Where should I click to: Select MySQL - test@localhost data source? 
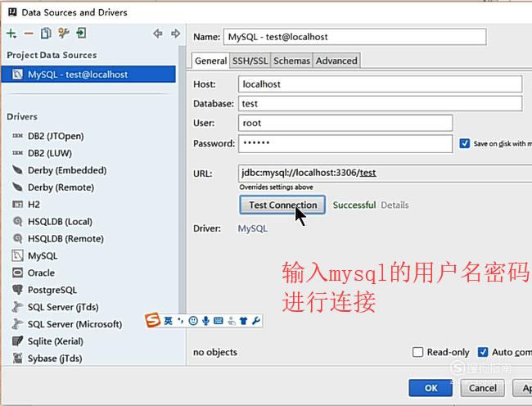pyautogui.click(x=88, y=74)
